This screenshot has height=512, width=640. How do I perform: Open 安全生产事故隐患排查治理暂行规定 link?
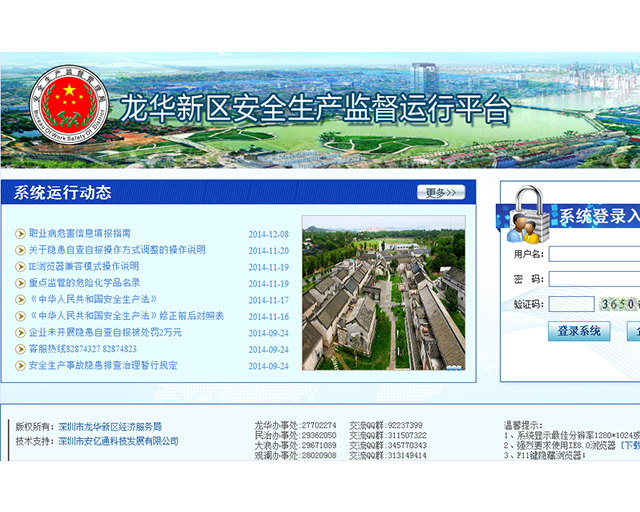[103, 365]
